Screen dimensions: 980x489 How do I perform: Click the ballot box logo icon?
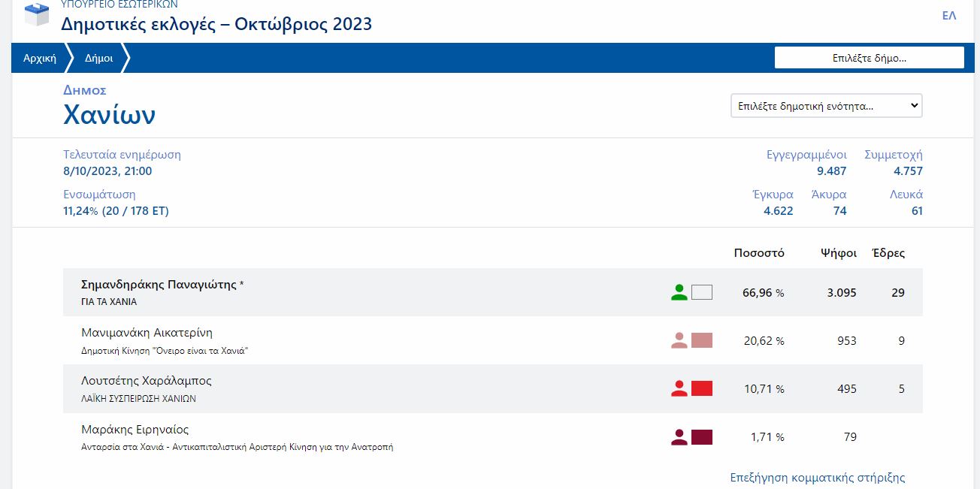(x=37, y=14)
